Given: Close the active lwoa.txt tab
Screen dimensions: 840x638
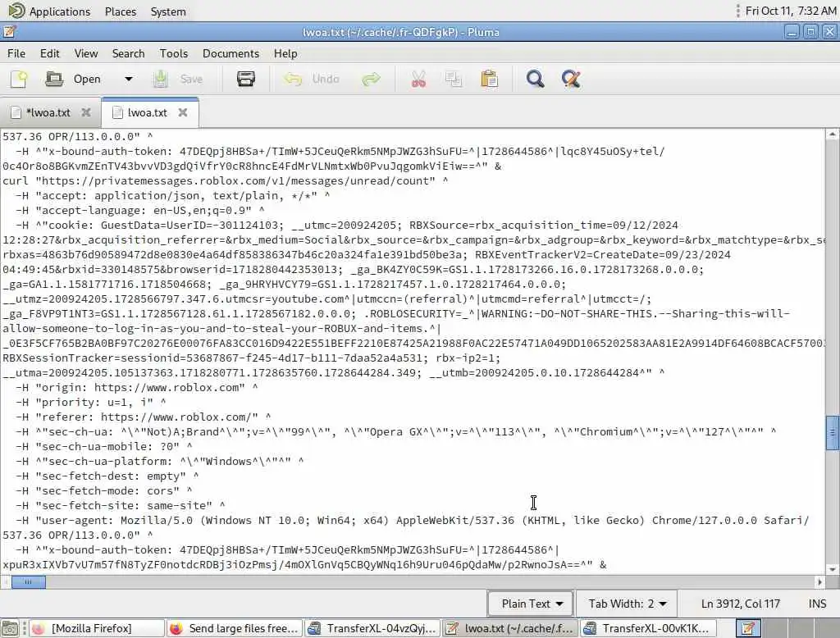Looking at the screenshot, I should tap(183, 112).
